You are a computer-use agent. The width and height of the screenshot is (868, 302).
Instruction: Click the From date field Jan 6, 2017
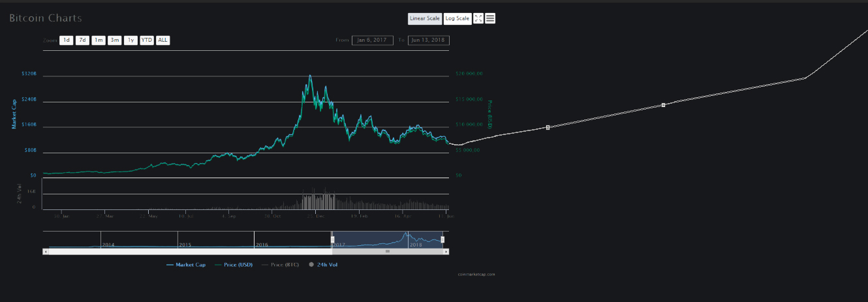click(372, 40)
